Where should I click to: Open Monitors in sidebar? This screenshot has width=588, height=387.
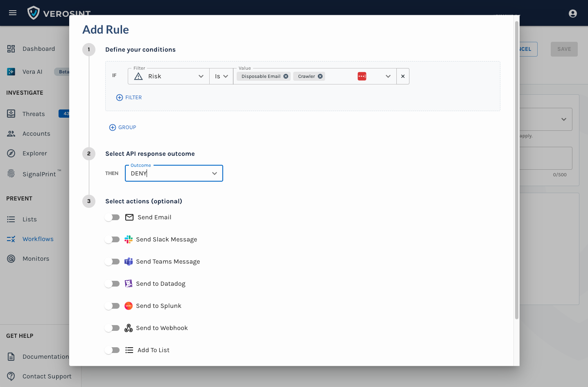[36, 259]
